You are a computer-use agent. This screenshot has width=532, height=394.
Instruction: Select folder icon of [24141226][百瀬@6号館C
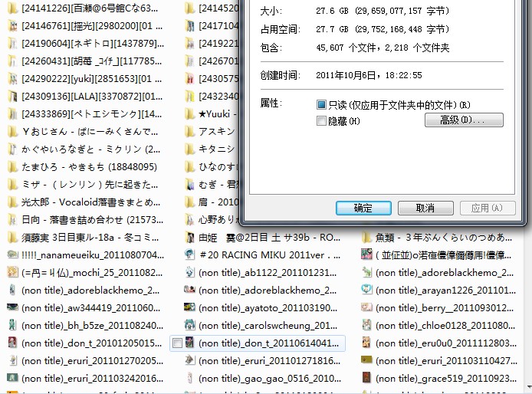pos(12,8)
